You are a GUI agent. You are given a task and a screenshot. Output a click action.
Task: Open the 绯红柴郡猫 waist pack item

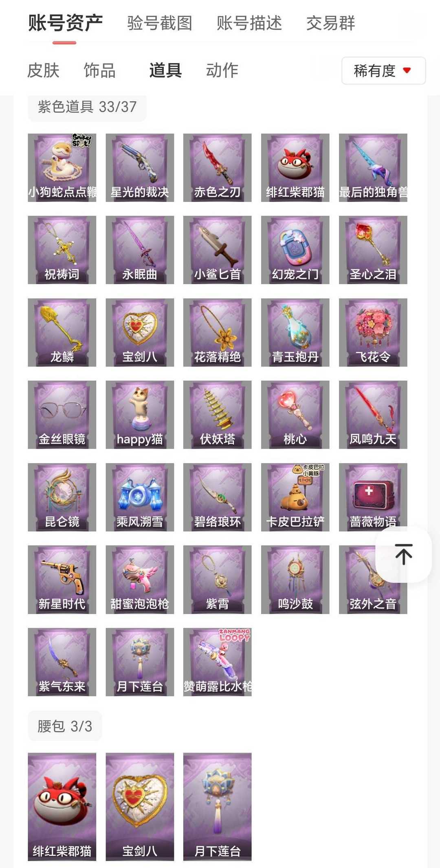coord(62,807)
